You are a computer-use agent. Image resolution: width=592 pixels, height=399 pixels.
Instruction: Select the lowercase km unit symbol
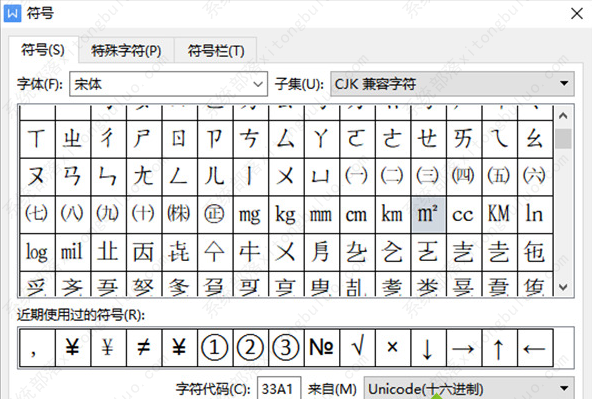tap(393, 214)
